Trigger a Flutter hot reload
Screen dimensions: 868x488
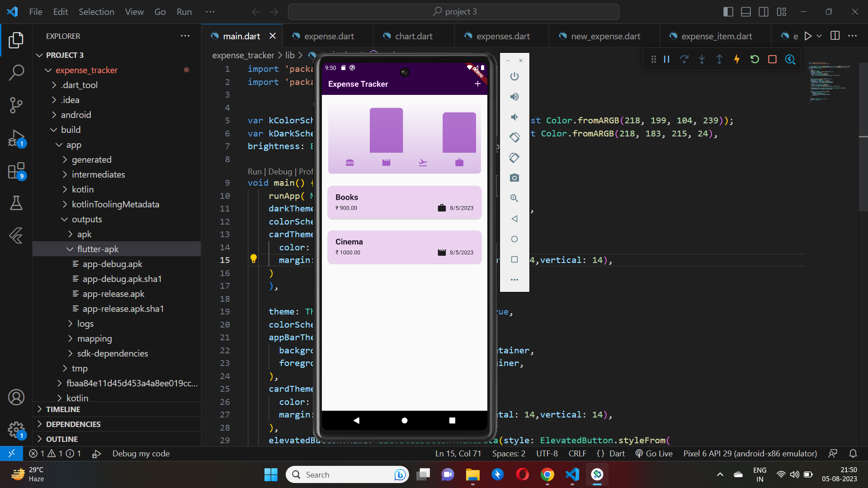coord(737,59)
